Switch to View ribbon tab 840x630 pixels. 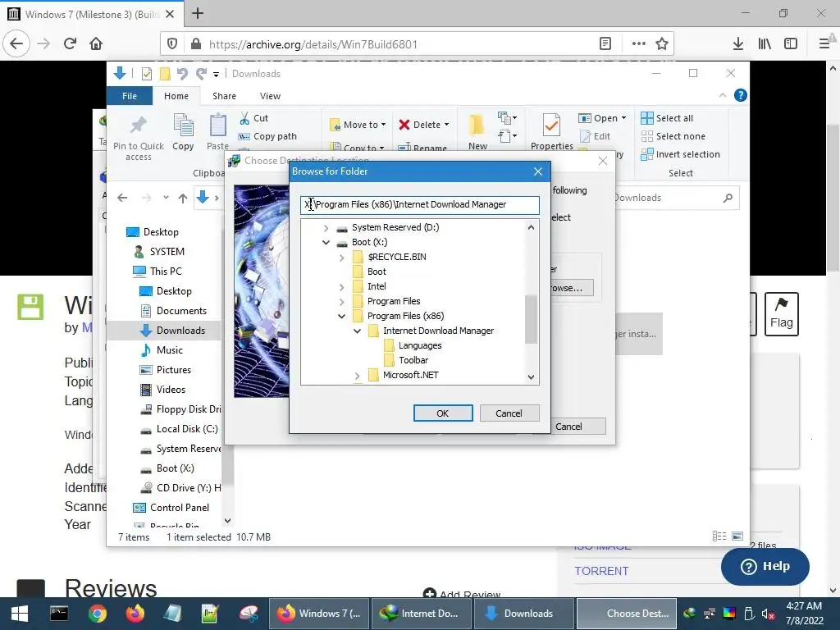pyautogui.click(x=270, y=96)
